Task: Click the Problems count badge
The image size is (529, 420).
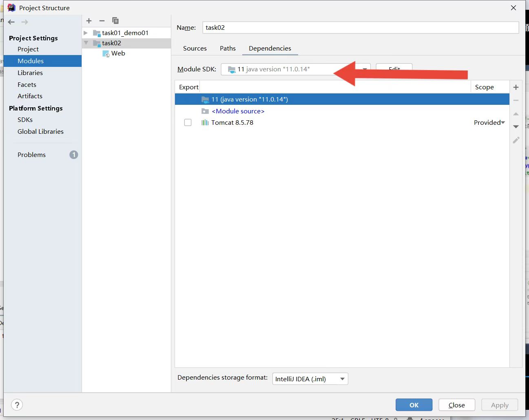Action: [x=73, y=155]
